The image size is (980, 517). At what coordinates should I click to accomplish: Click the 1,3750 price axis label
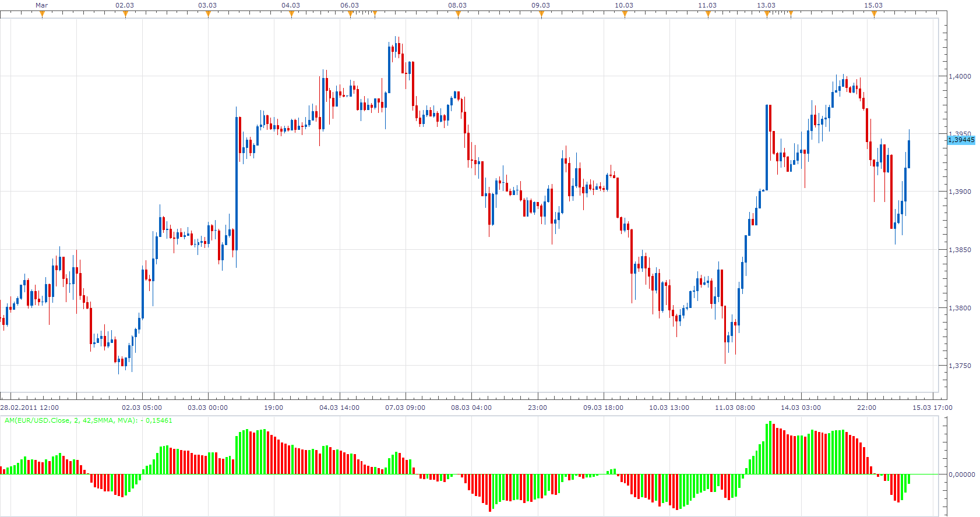[960, 366]
